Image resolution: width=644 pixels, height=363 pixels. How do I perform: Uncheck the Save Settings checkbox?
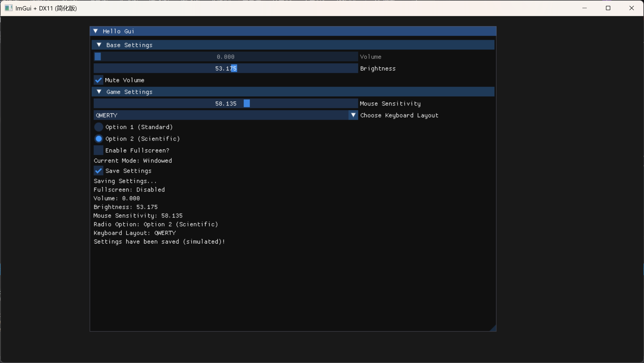98,171
